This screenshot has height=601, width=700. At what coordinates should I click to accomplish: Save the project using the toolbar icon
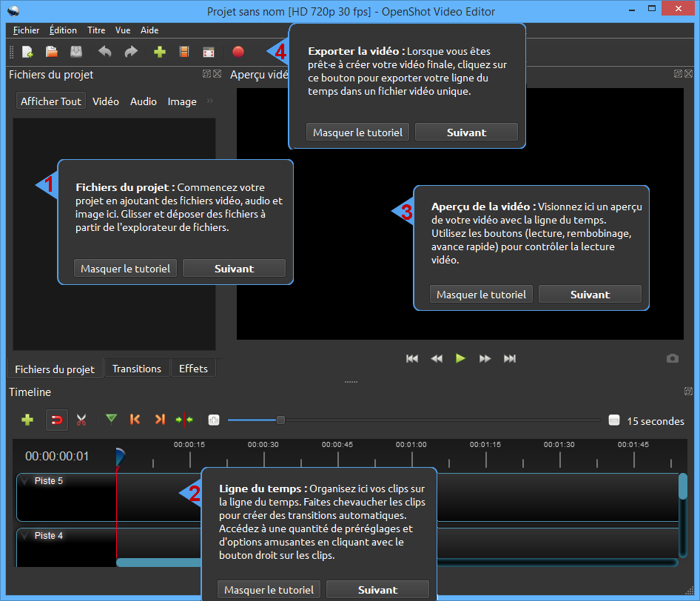click(x=76, y=52)
